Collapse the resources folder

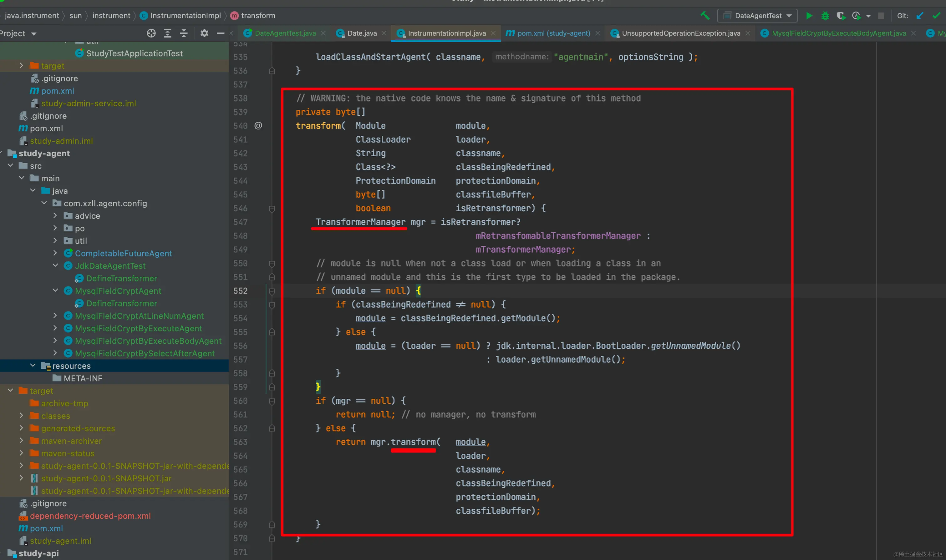click(x=33, y=366)
